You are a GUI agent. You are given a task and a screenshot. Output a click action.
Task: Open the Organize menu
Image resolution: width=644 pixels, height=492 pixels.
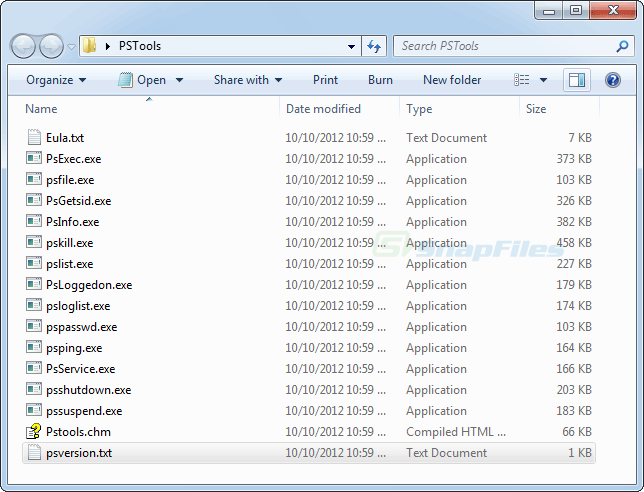point(56,80)
